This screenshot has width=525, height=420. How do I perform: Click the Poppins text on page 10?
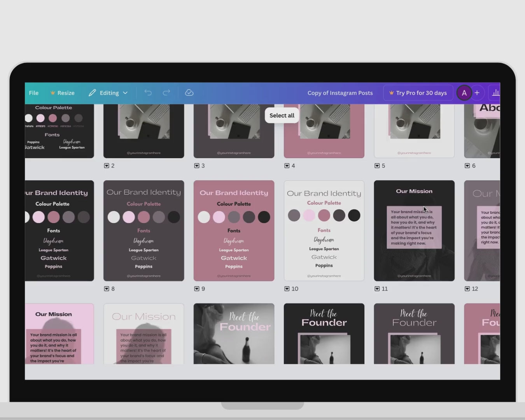[x=324, y=266]
